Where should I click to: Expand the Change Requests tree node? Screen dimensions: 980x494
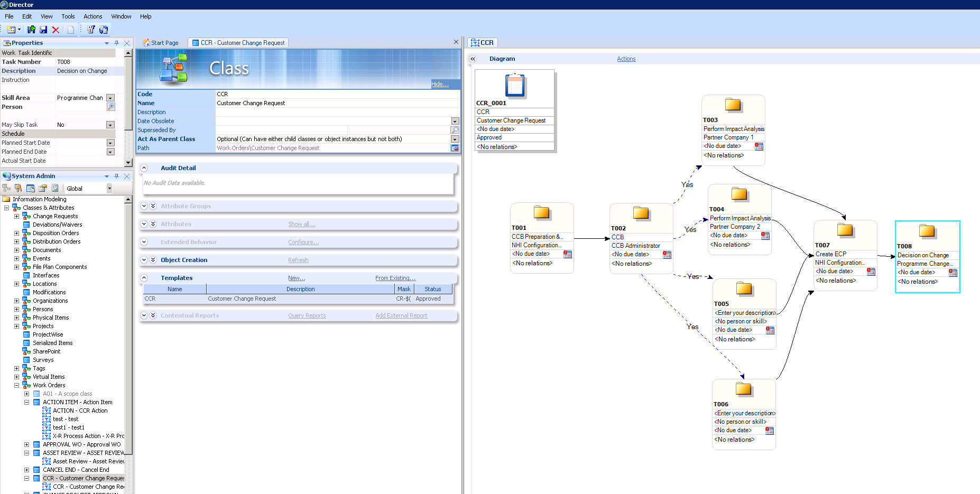(16, 216)
